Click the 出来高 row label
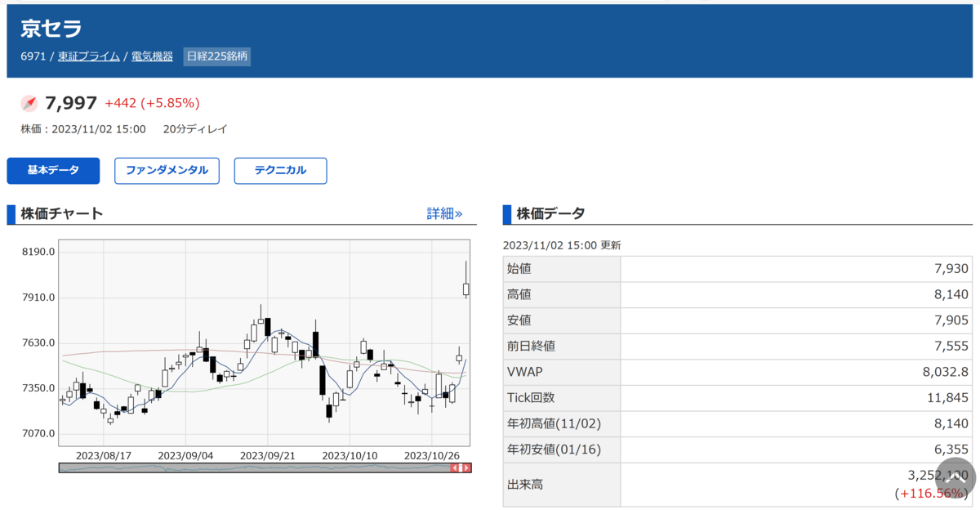 coord(524,485)
